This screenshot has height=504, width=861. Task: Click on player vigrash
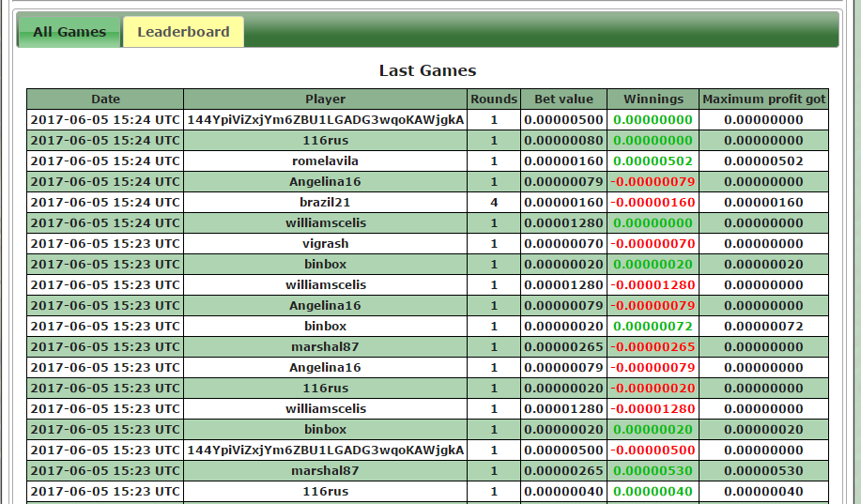pos(325,243)
